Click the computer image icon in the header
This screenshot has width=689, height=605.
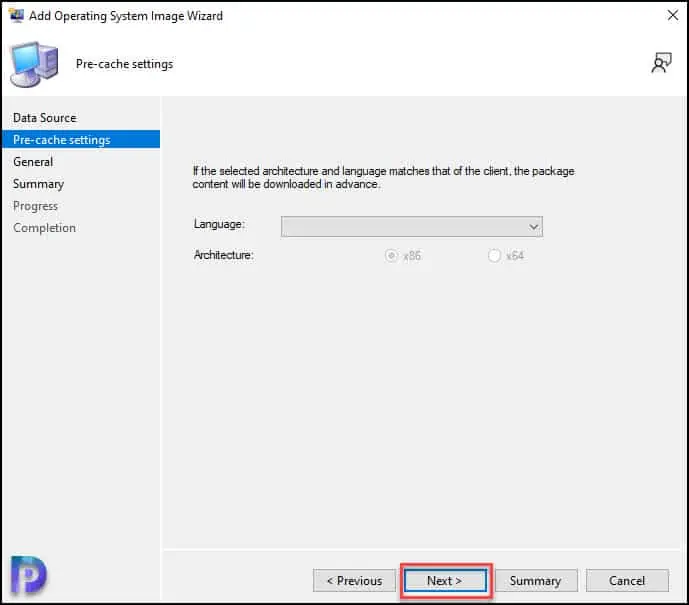[34, 65]
